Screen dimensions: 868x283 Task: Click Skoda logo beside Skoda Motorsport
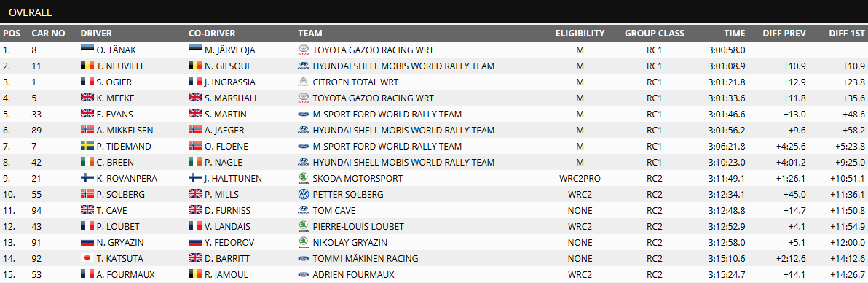click(304, 179)
